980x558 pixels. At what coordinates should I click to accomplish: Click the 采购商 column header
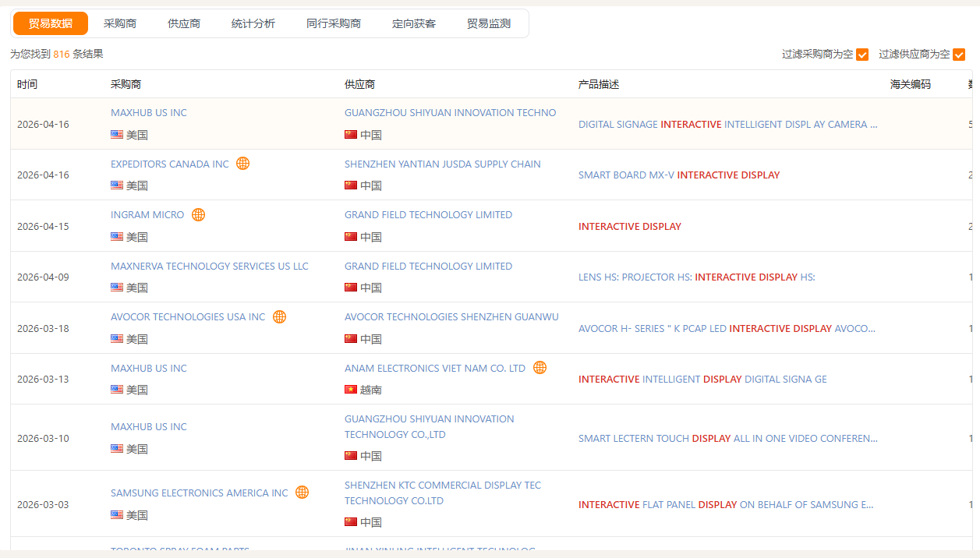pyautogui.click(x=126, y=84)
